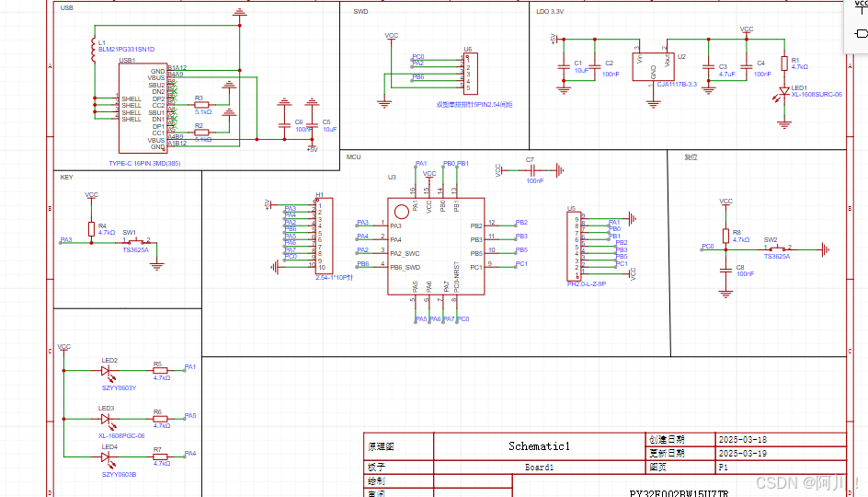Click the 'Board1' title block cell
868x497 pixels.
coord(539,467)
